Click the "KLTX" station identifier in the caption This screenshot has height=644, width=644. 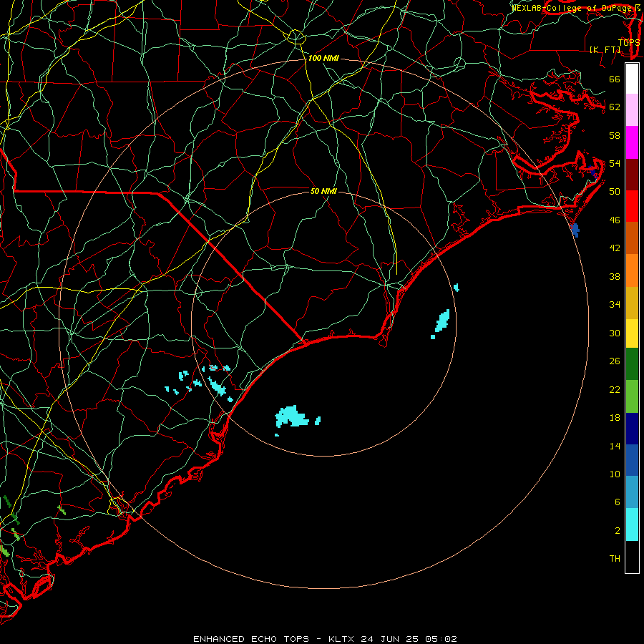pos(343,639)
